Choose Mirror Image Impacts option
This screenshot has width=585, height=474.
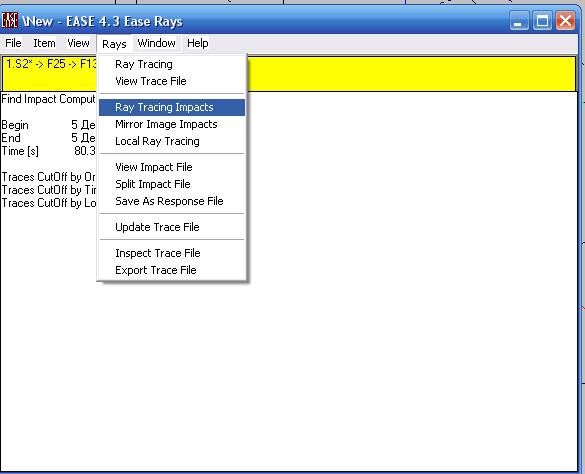[x=172, y=124]
